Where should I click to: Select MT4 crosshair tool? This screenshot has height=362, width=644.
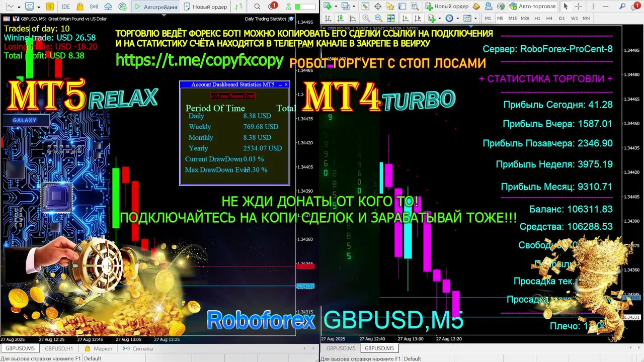pyautogui.click(x=578, y=6)
